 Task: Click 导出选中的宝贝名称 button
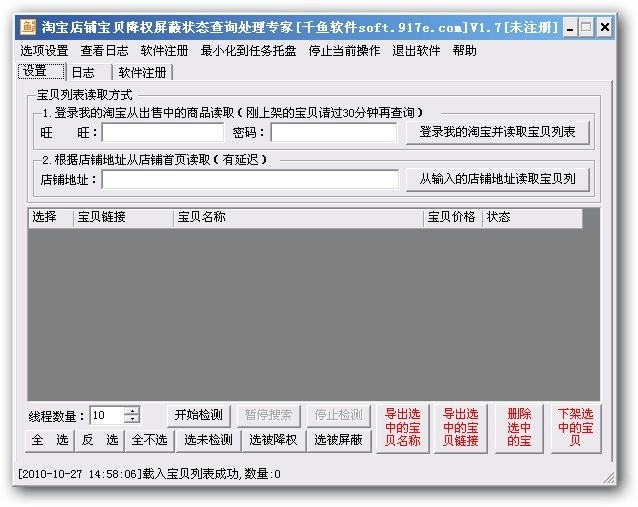coord(402,428)
